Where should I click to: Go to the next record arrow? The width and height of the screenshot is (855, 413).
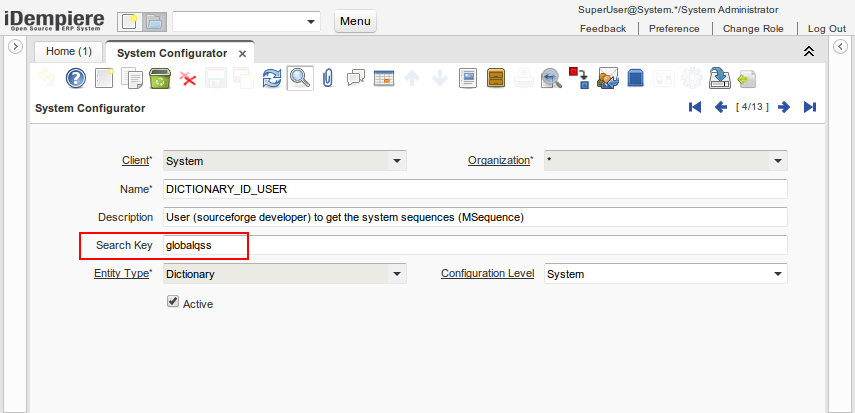point(784,107)
